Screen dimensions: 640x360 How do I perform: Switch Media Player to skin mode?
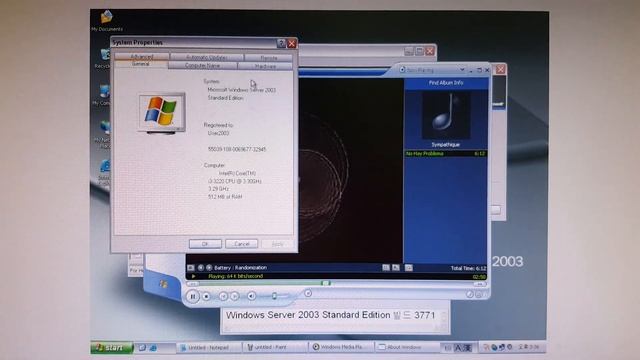469,294
